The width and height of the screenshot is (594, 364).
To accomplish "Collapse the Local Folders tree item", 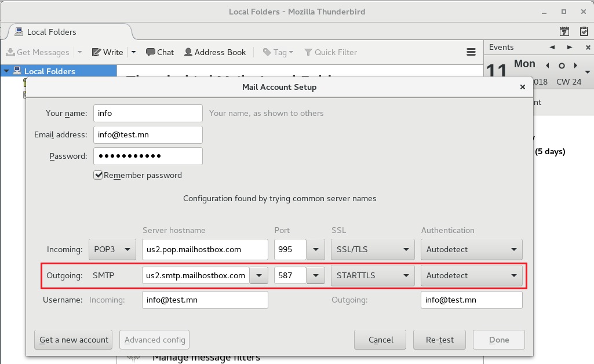I will [6, 71].
